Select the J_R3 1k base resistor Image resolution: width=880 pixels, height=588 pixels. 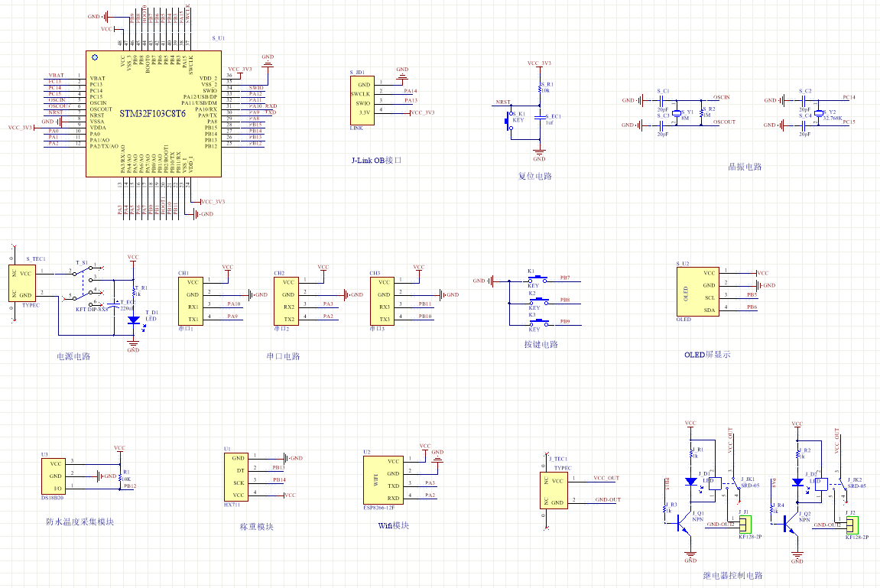click(664, 509)
